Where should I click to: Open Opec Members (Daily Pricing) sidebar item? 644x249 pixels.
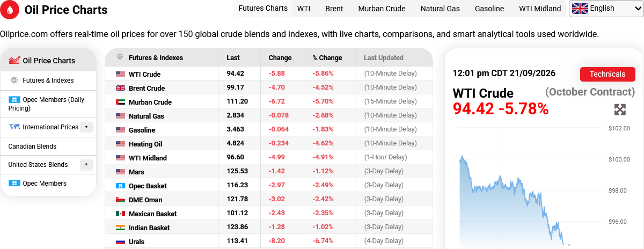pos(48,104)
